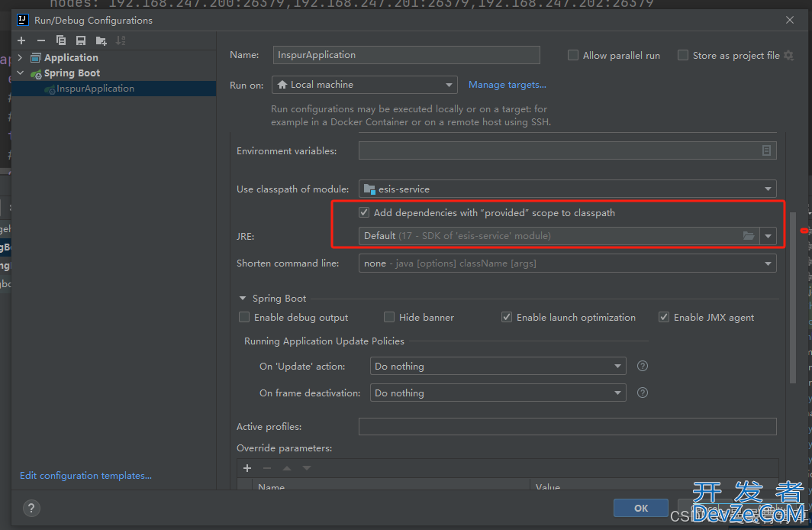Add a new run configuration

coord(21,40)
